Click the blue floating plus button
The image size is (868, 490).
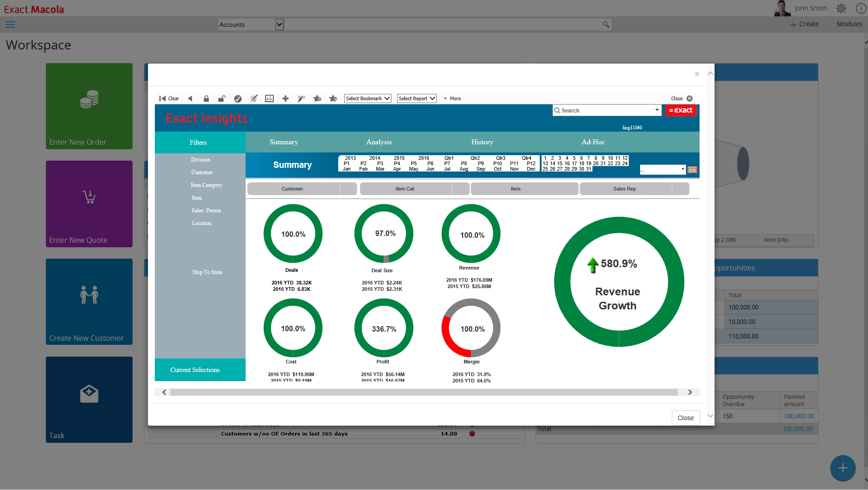(843, 468)
